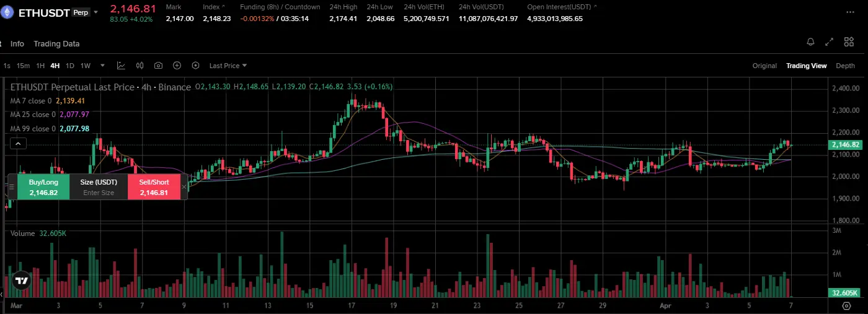Click the Apr label on time axis
Viewport: 868px width, 314px height.
pyautogui.click(x=666, y=305)
